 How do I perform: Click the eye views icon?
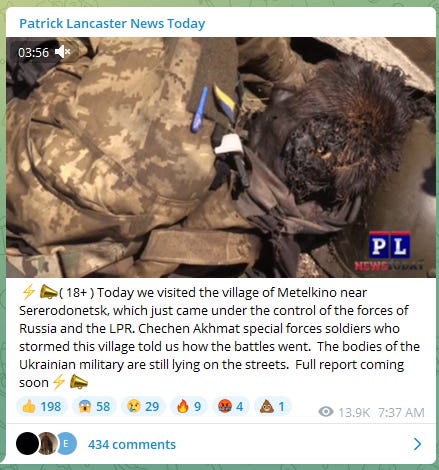[326, 412]
